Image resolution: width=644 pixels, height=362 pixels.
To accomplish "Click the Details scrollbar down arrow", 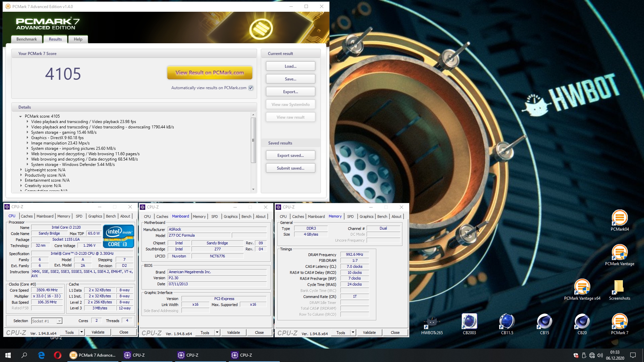I will point(253,189).
